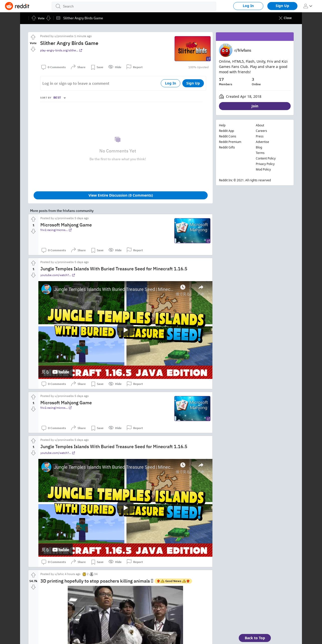Upvote the 3D printing poachers post
The height and width of the screenshot is (644, 322).
click(x=33, y=575)
